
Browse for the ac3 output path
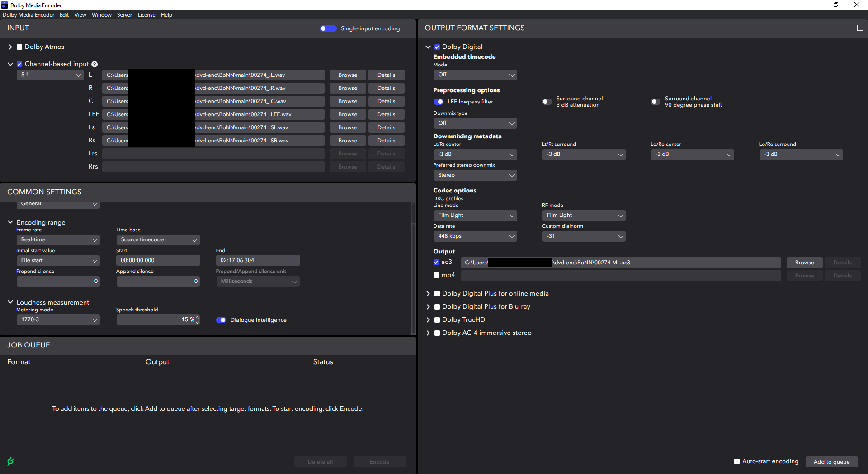click(804, 263)
